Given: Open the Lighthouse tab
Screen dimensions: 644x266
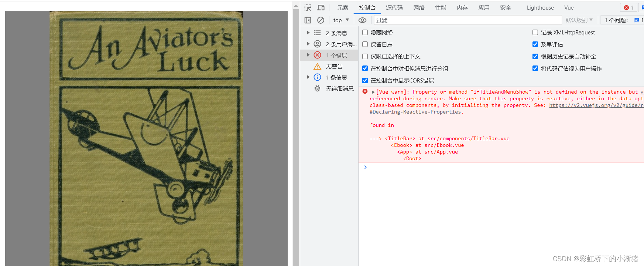Looking at the screenshot, I should (540, 8).
